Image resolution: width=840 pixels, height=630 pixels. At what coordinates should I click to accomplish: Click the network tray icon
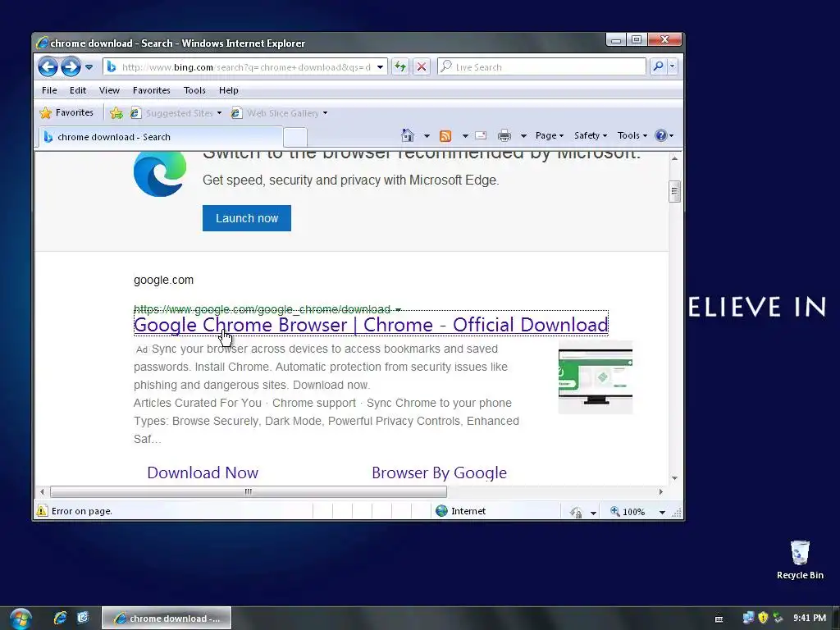748,618
